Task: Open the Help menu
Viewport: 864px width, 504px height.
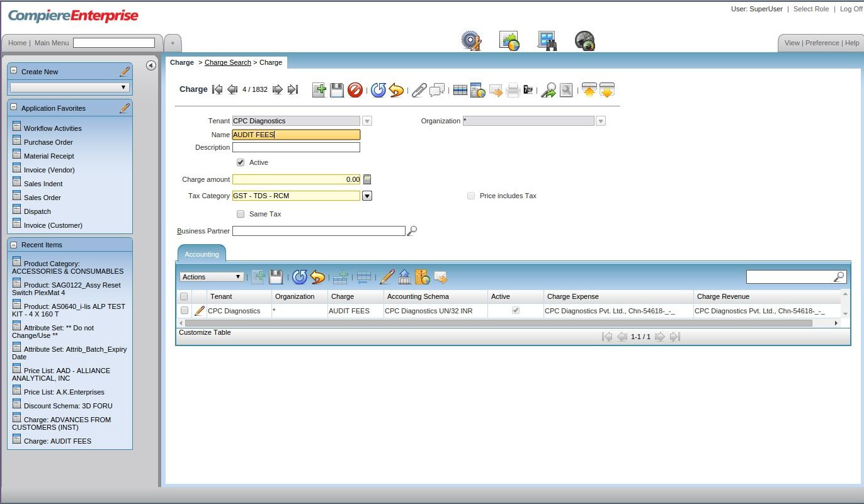Action: [x=852, y=43]
